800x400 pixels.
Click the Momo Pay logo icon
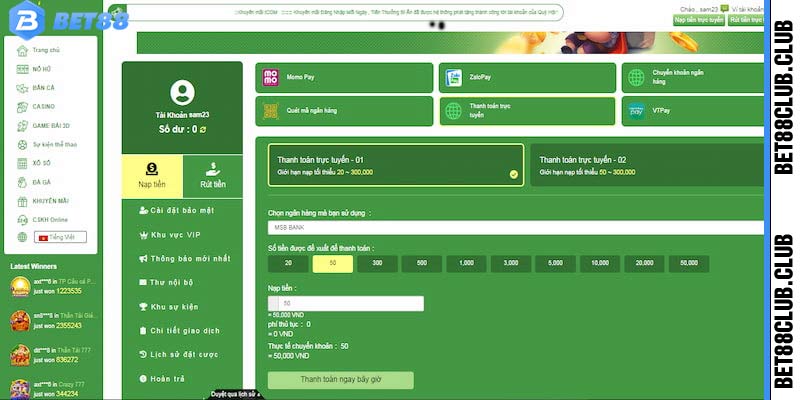270,78
